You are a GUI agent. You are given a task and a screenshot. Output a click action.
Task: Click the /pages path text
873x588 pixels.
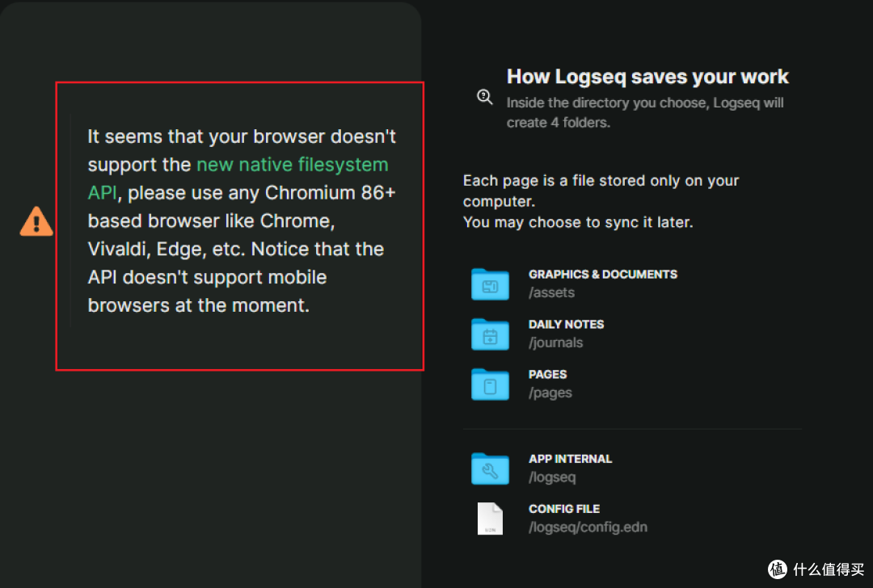point(550,393)
